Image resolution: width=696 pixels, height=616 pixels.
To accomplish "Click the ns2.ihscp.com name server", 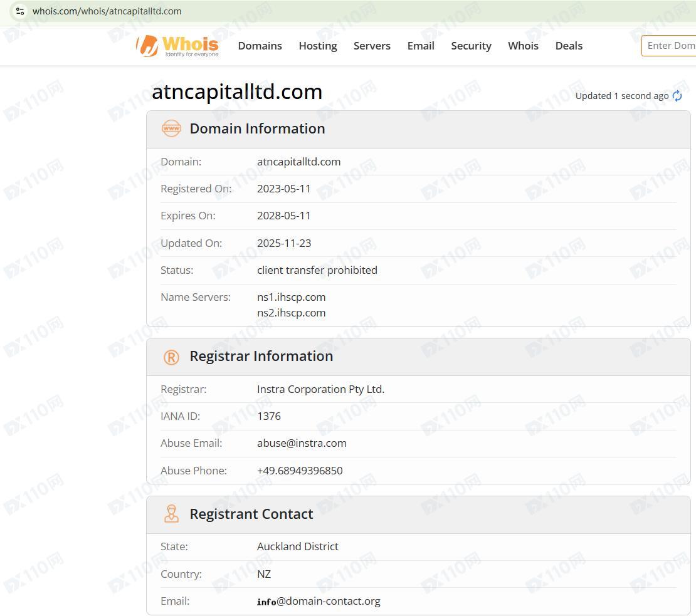I will tap(291, 313).
